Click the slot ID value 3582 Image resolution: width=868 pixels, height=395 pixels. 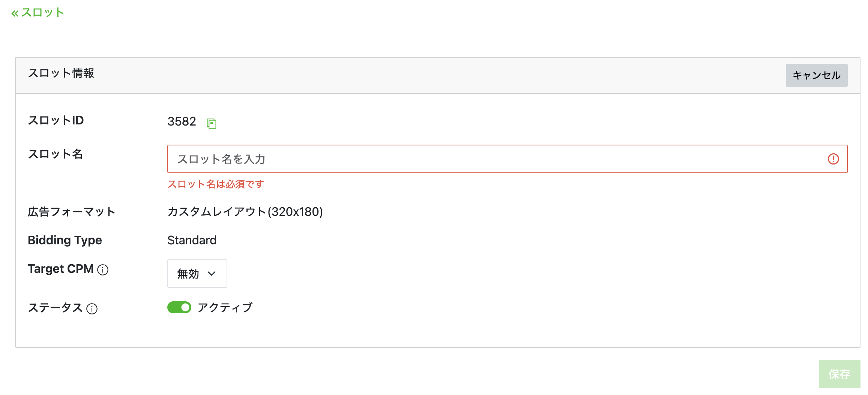point(182,121)
